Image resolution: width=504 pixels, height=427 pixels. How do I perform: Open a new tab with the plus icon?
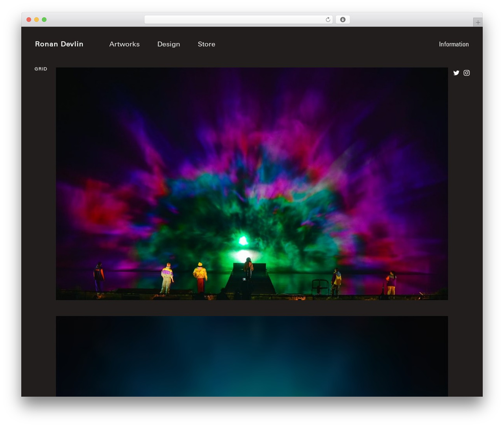point(478,22)
